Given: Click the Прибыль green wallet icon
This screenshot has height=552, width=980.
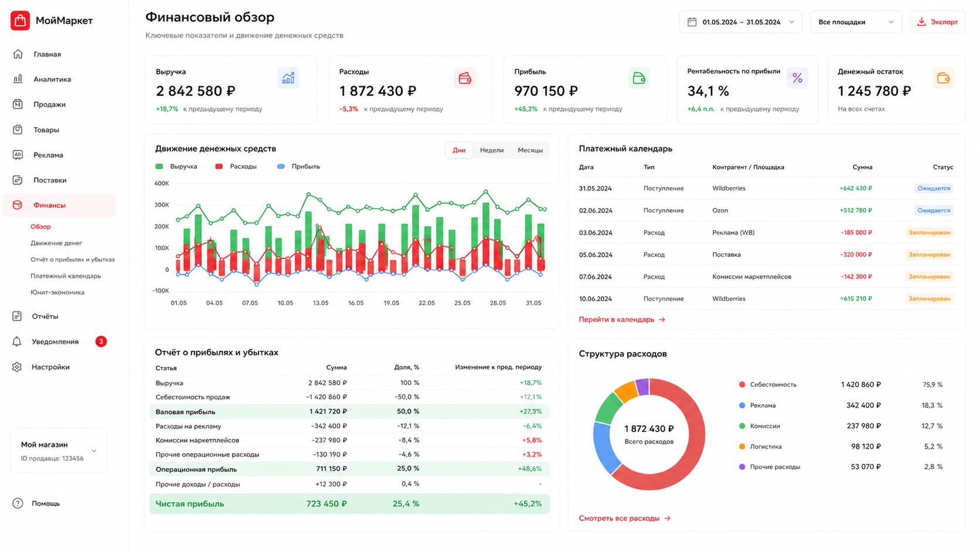Looking at the screenshot, I should [639, 78].
